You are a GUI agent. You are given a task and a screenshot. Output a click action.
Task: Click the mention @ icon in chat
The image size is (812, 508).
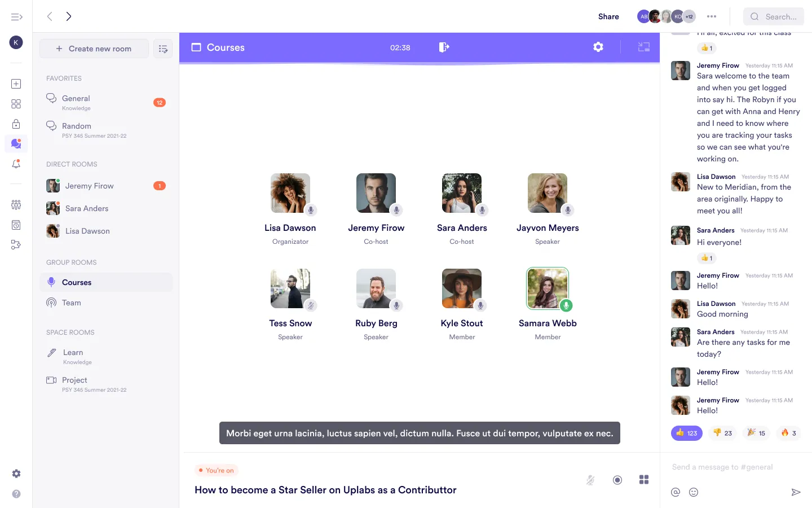point(676,492)
